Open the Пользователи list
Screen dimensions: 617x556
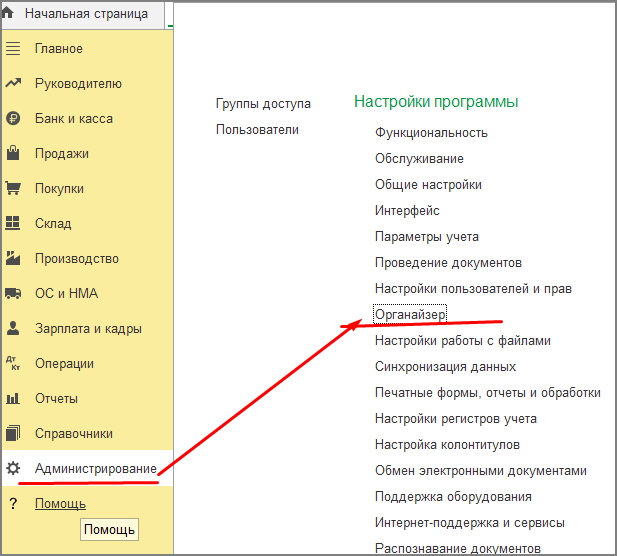(x=257, y=129)
